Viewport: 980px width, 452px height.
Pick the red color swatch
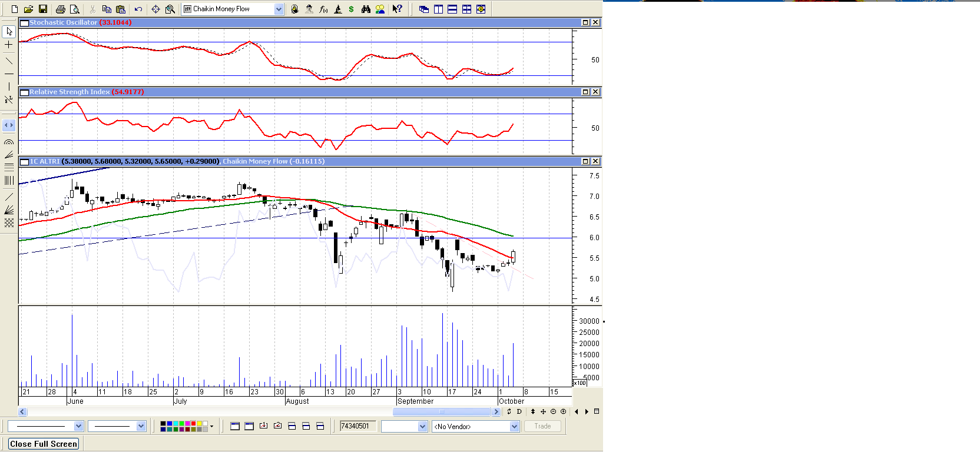coord(193,423)
